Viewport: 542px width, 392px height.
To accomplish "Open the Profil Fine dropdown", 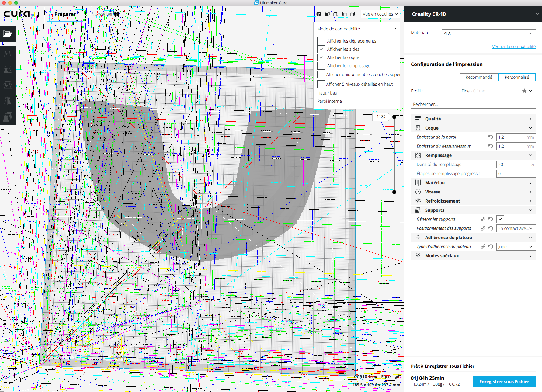I will (x=498, y=91).
